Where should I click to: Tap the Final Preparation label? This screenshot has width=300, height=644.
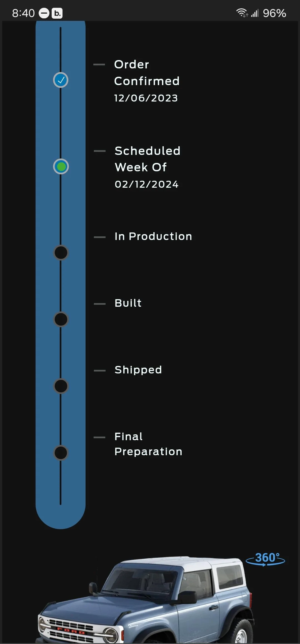tap(148, 444)
